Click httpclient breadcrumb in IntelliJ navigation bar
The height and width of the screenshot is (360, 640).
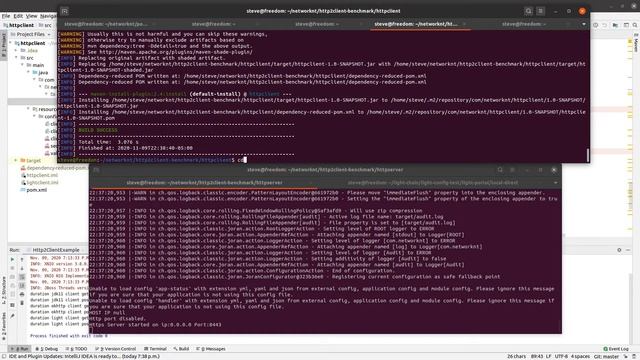(x=19, y=25)
